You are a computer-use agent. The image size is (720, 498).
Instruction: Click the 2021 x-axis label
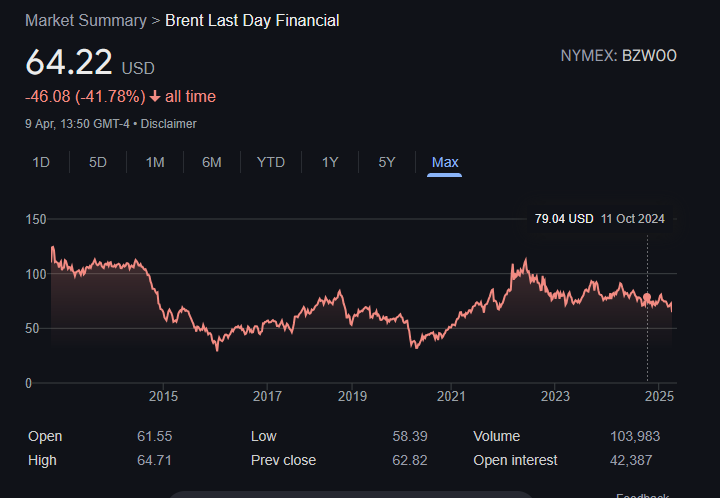pos(451,397)
